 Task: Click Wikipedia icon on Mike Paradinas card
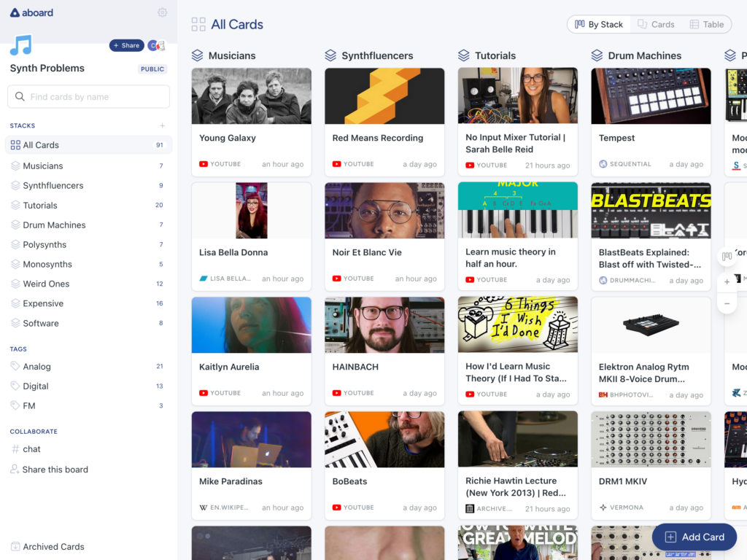[204, 507]
